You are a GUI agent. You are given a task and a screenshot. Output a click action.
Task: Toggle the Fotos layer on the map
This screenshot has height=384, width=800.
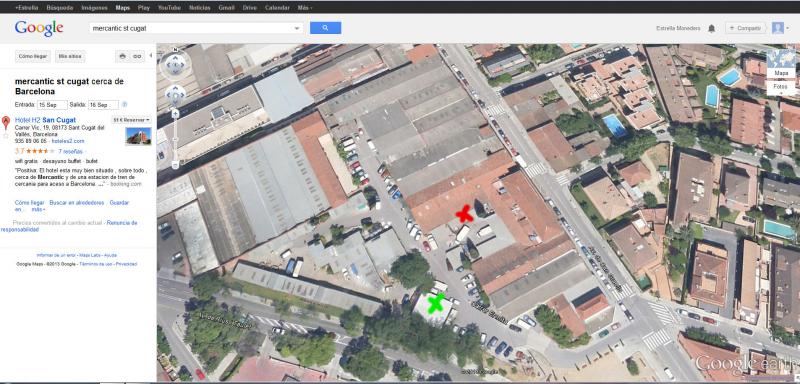coord(781,86)
